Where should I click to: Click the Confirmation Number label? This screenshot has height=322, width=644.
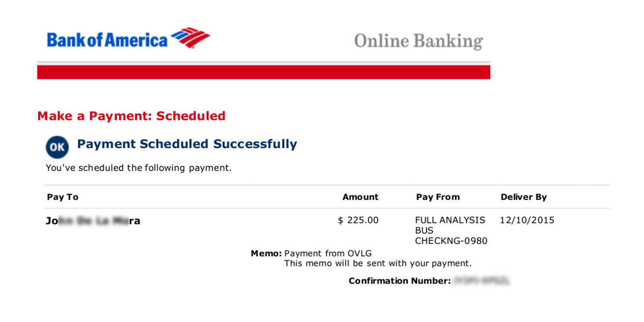[399, 281]
